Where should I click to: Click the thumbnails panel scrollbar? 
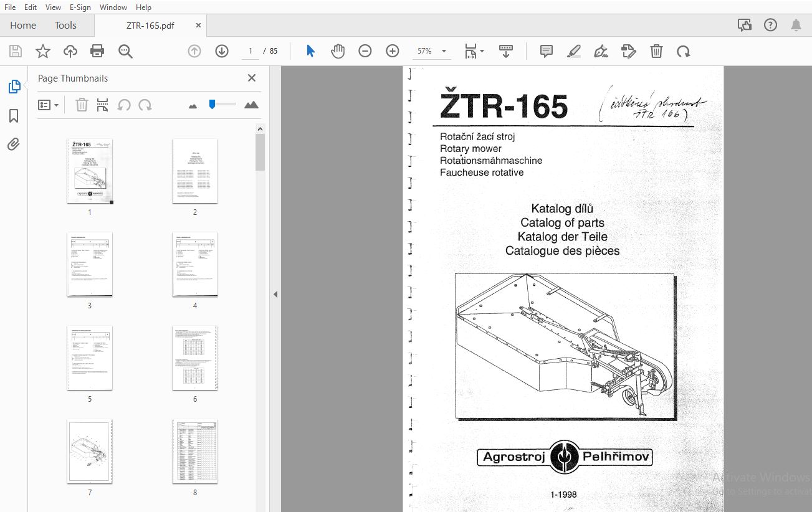pyautogui.click(x=260, y=152)
